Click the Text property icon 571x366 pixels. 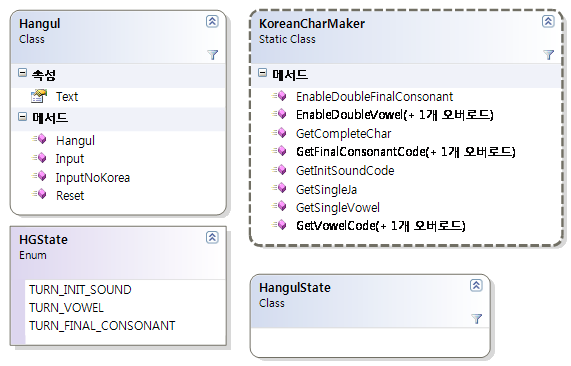click(39, 96)
